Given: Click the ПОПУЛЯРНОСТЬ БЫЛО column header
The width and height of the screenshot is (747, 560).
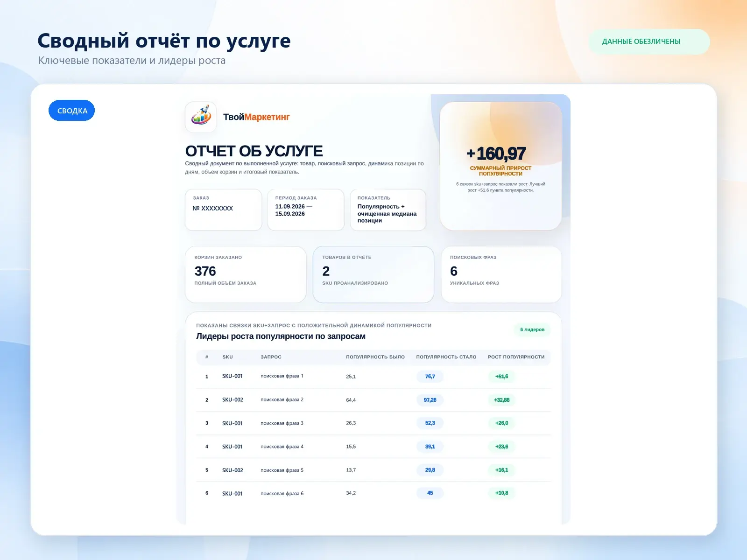Looking at the screenshot, I should coord(375,357).
